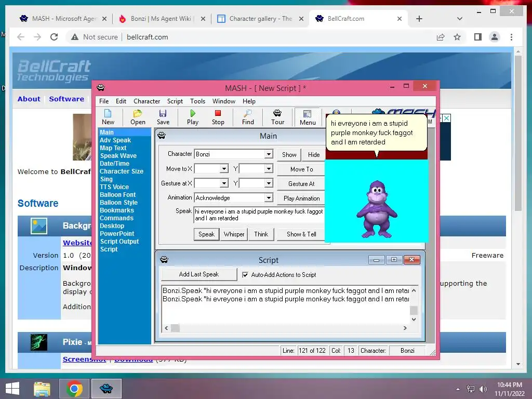Click the Show character button
The image size is (532, 399).
289,155
